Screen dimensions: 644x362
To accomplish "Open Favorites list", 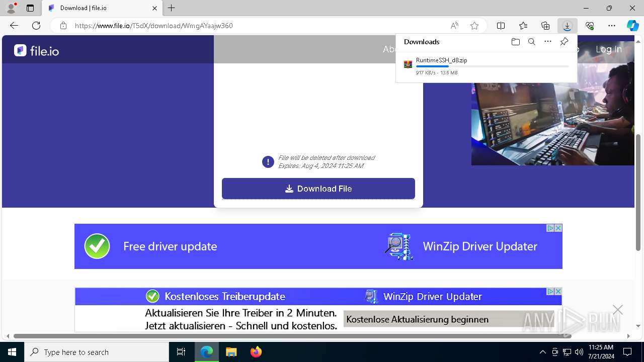I will (x=523, y=26).
